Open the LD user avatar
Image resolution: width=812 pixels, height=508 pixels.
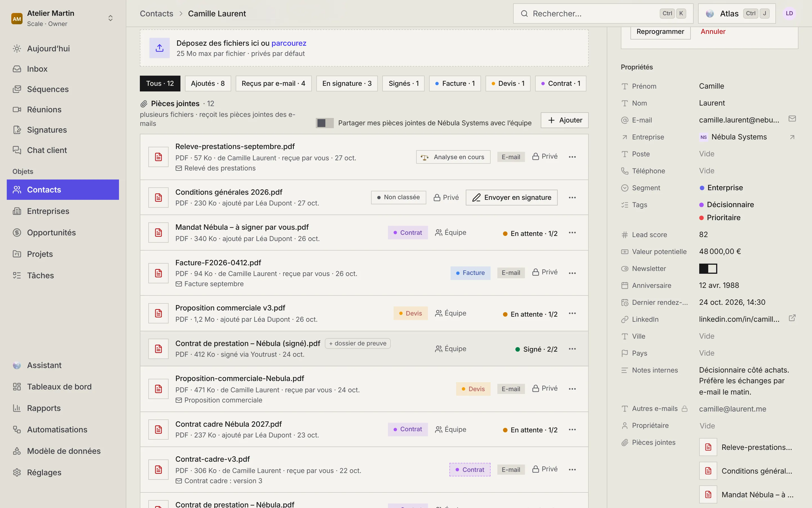789,14
